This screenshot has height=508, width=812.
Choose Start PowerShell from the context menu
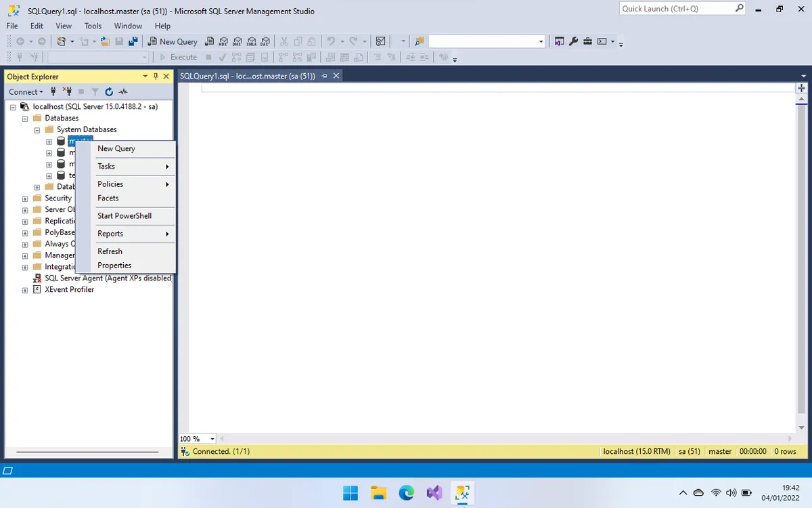tap(126, 215)
